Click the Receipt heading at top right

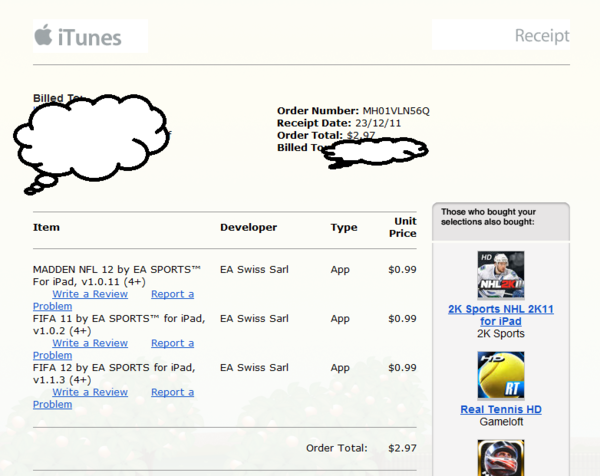(x=541, y=36)
